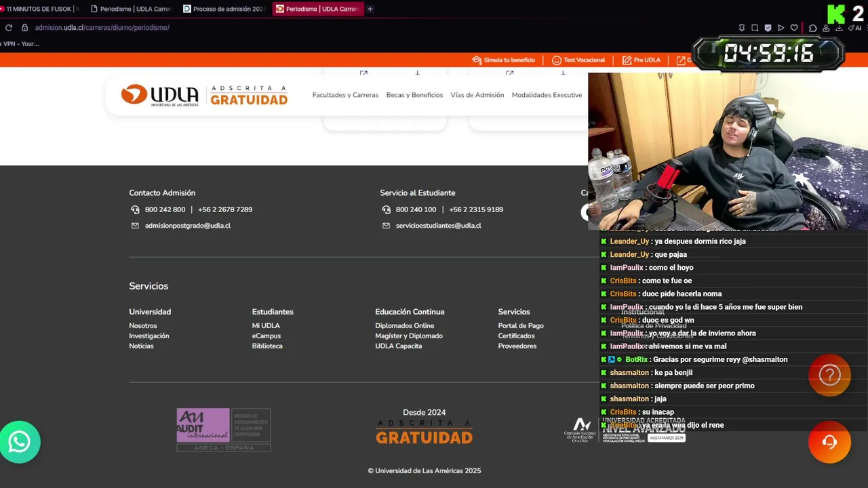Click the Desde 2024 Gratuidad footer logo
868x488 pixels.
point(424,426)
